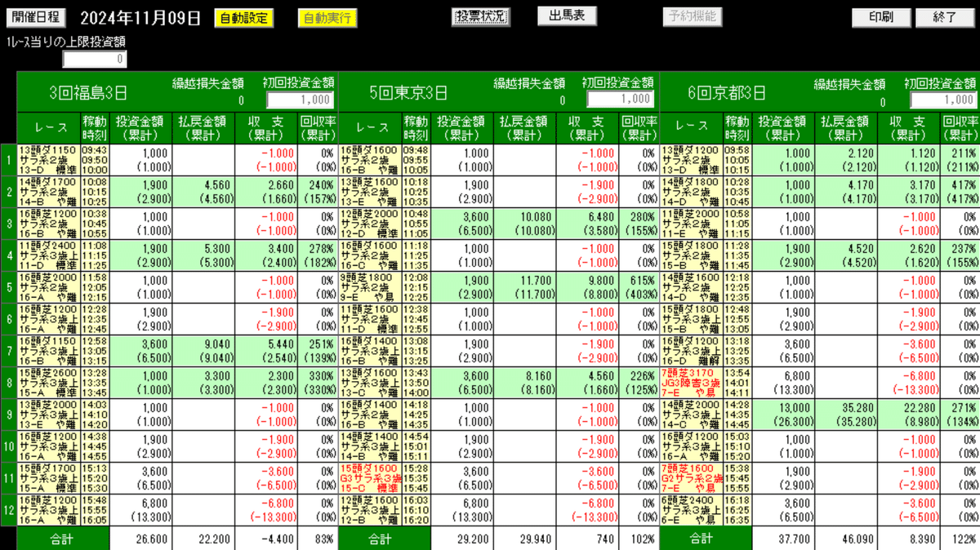The width and height of the screenshot is (980, 550).
Task: Click row number 12 at the left edge
Action: (x=8, y=511)
